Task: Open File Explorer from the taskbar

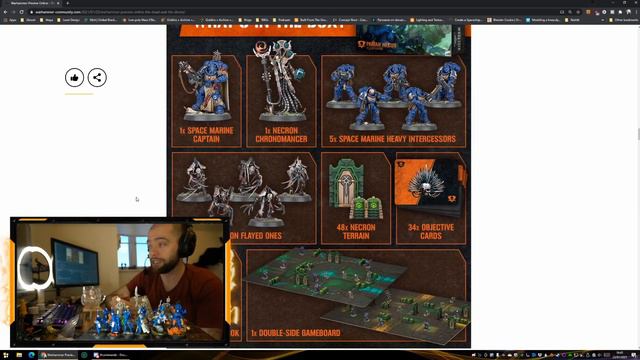Action: click(19, 355)
